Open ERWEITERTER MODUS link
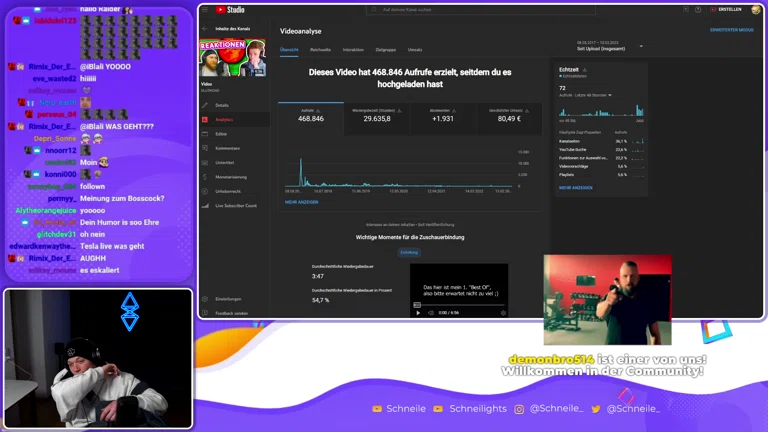 (732, 30)
